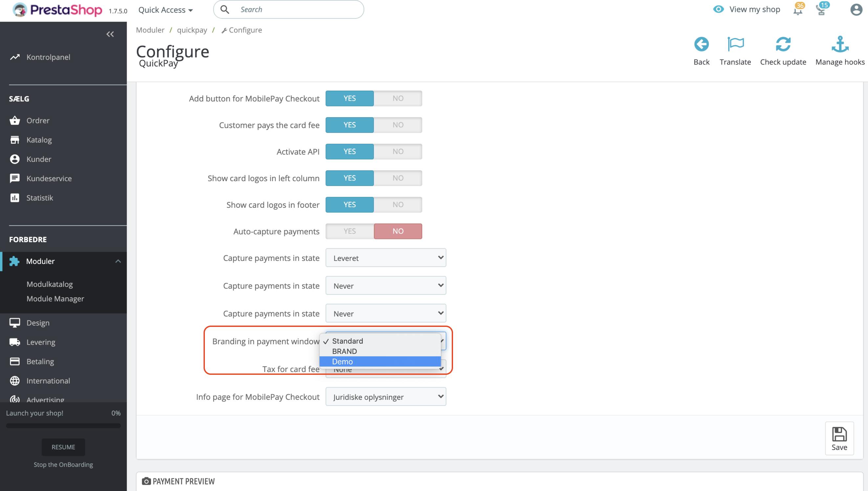Click the eye icon beside View my shop
Viewport: 868px width, 491px height.
tap(718, 9)
